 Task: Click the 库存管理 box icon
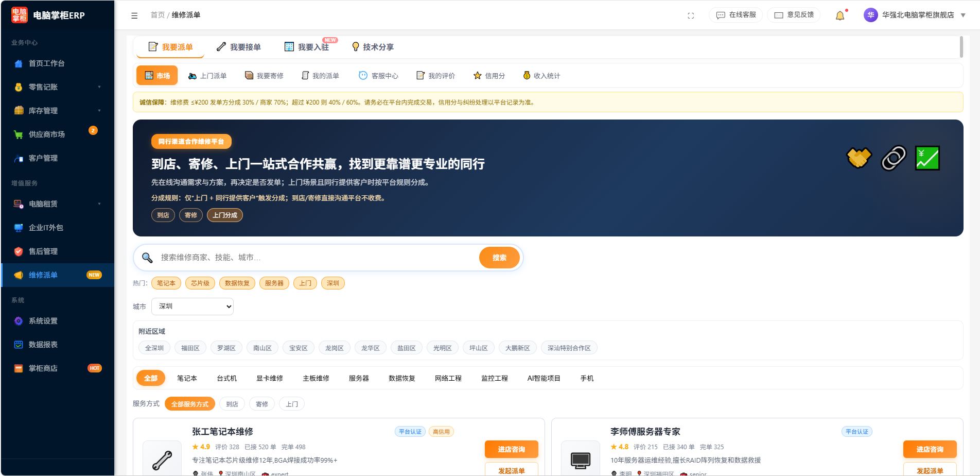19,111
